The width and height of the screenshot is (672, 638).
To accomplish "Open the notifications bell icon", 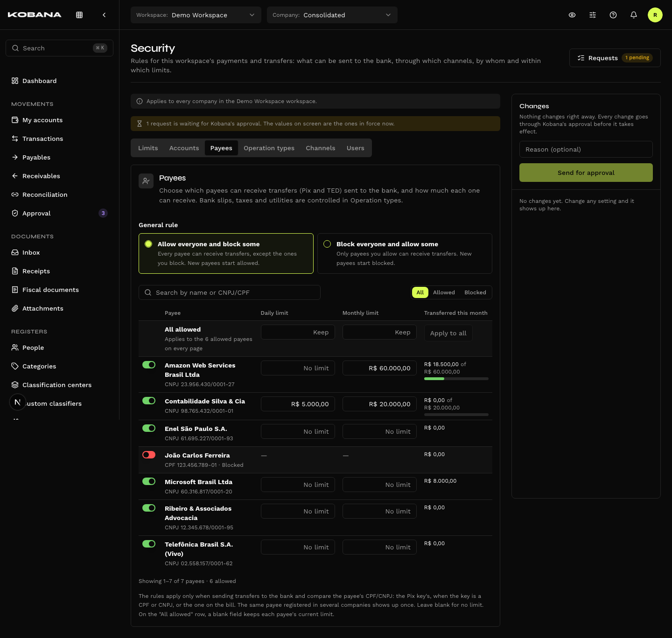I will 634,15.
